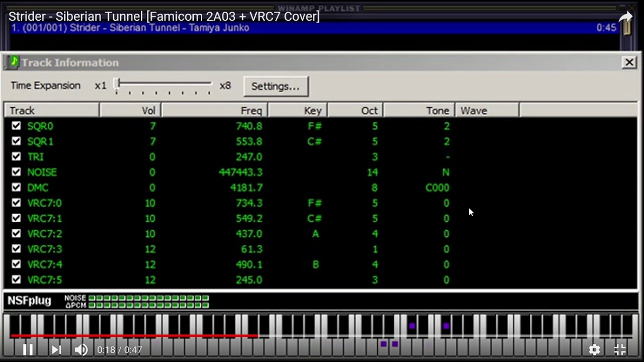Adjust the Time Expansion slider handle
This screenshot has height=362, width=644.
(x=117, y=84)
